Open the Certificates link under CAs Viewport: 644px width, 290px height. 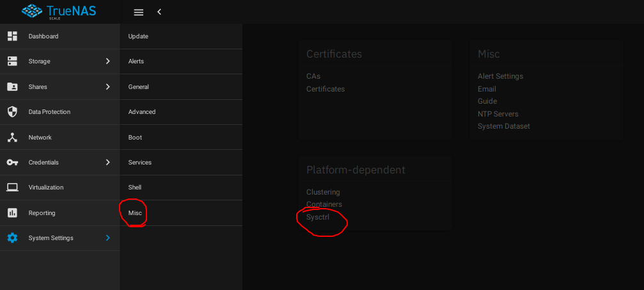coord(326,89)
